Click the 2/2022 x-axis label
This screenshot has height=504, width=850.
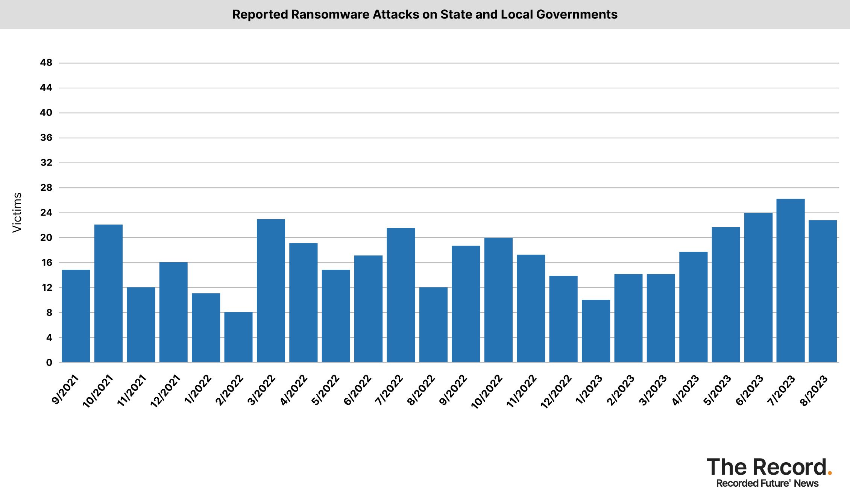click(229, 390)
